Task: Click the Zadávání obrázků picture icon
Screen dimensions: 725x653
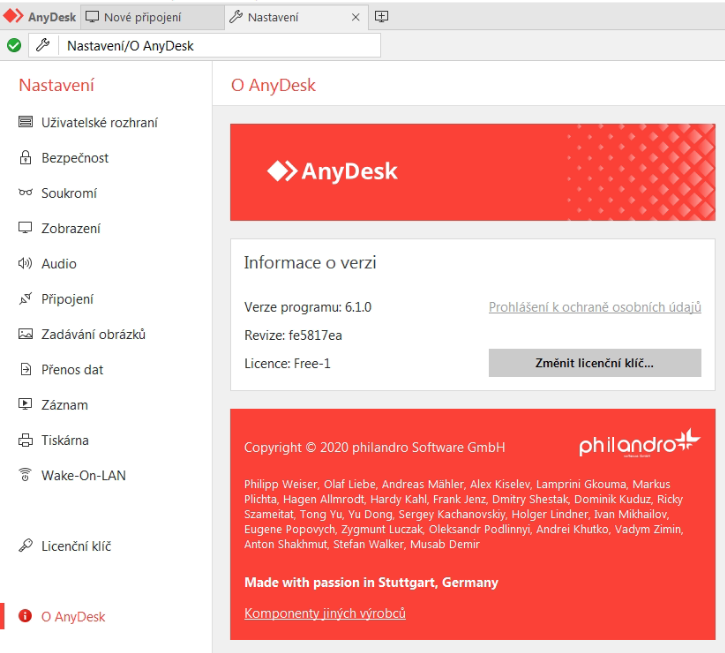Action: pos(25,333)
